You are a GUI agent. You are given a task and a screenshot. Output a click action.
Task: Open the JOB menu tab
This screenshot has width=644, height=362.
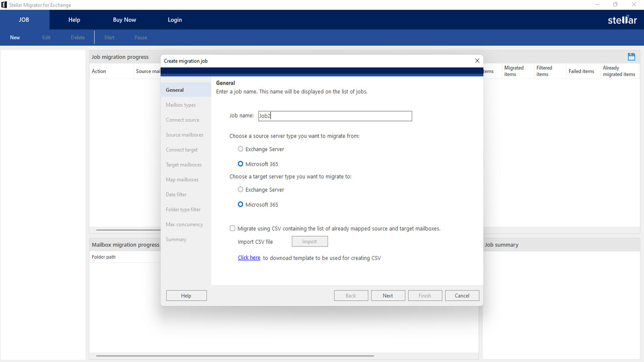[x=24, y=20]
